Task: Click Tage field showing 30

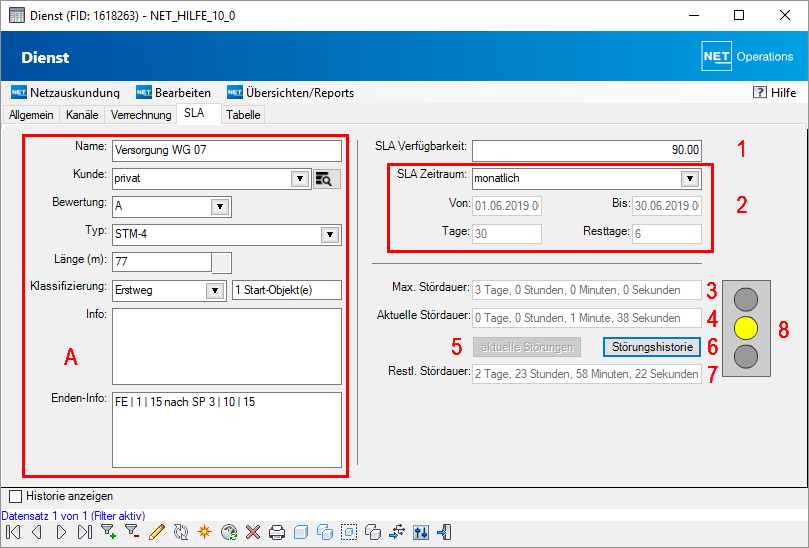Action: point(507,234)
